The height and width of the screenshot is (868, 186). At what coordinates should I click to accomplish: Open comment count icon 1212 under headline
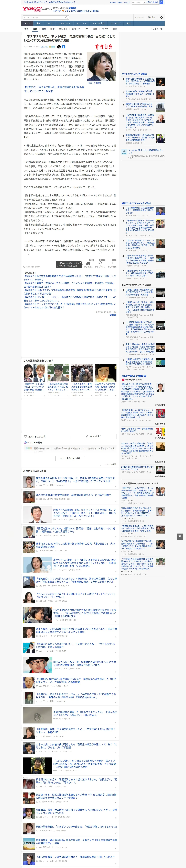(45, 47)
